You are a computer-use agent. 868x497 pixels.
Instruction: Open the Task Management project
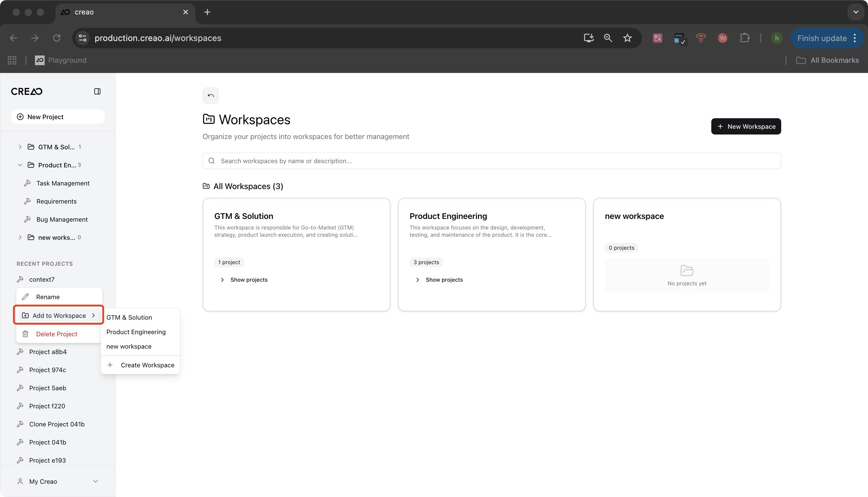63,183
